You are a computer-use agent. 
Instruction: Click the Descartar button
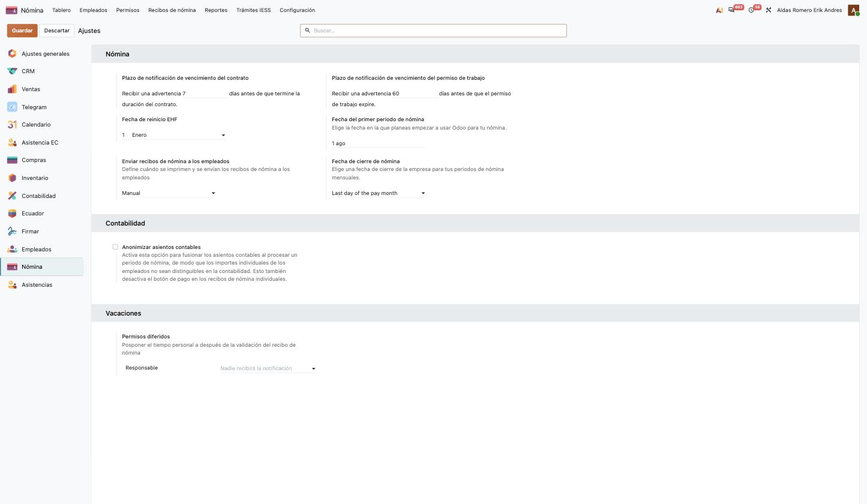(57, 31)
